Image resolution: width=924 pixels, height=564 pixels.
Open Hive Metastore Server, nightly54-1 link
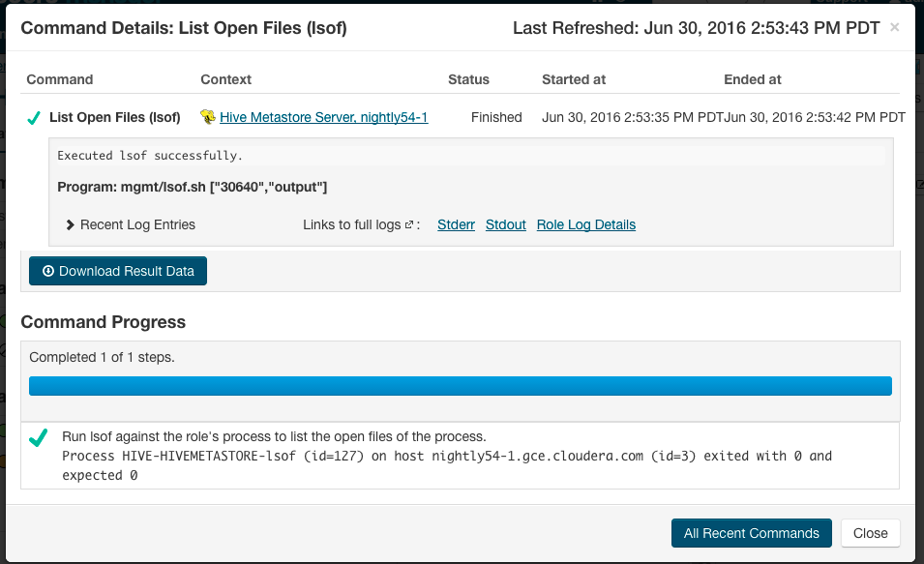tap(323, 117)
